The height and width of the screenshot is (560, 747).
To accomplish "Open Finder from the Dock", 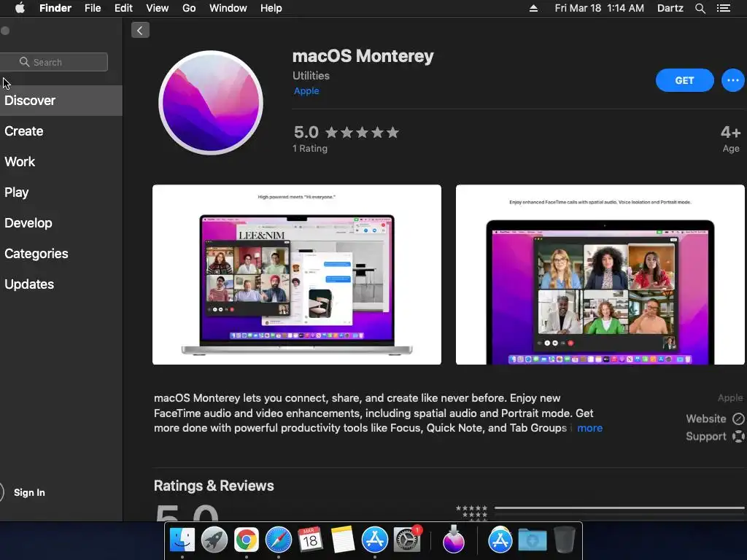I will click(182, 540).
